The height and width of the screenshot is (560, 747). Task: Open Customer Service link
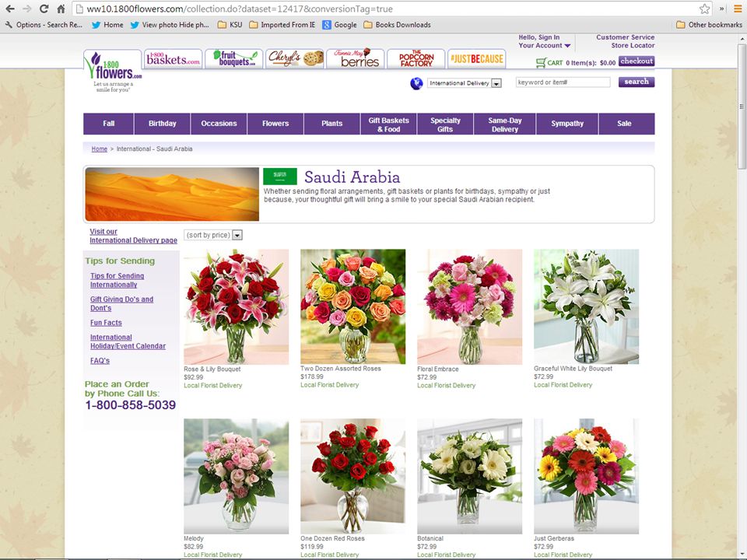(625, 37)
